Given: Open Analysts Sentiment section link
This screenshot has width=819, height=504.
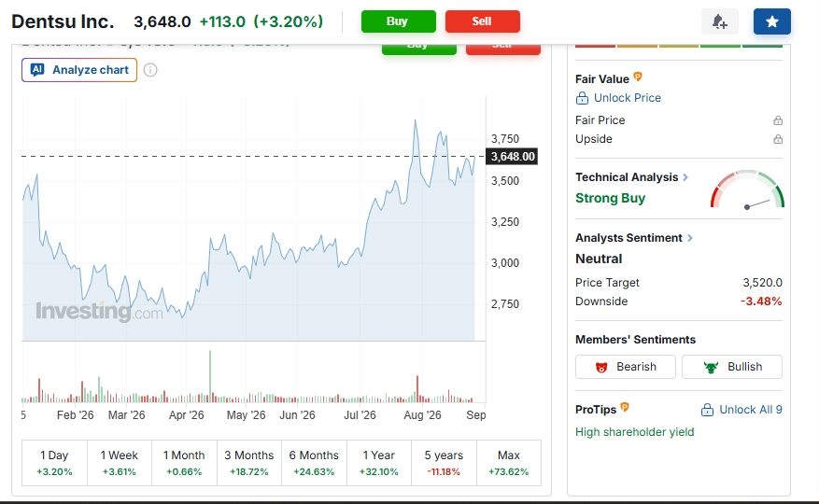Looking at the screenshot, I should [628, 238].
